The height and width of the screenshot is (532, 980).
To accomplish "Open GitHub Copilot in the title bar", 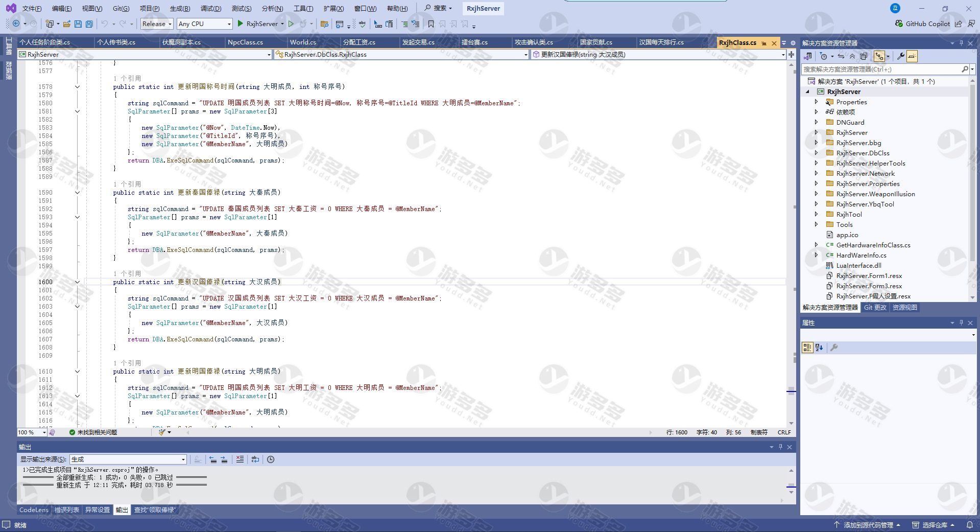I will pyautogui.click(x=922, y=24).
